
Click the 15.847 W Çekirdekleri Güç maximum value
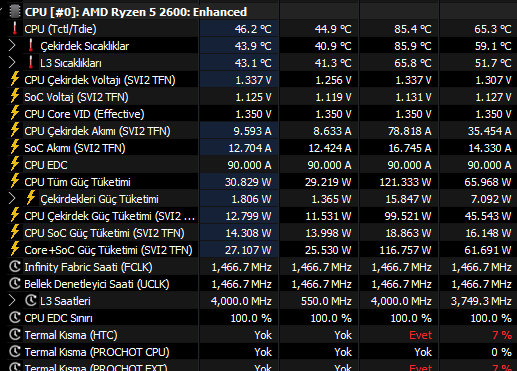pyautogui.click(x=408, y=199)
